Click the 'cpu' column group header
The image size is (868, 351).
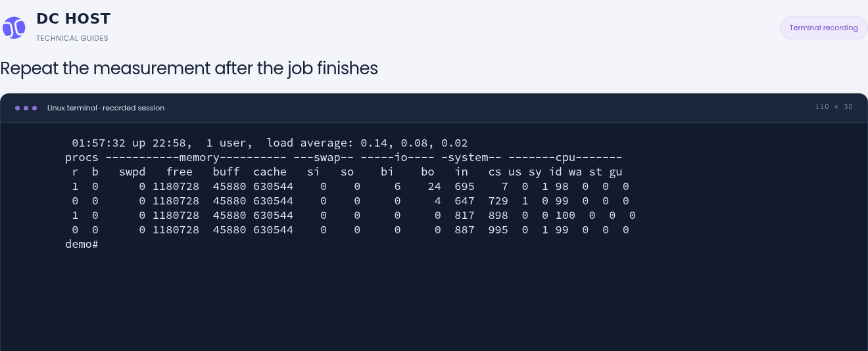[565, 157]
